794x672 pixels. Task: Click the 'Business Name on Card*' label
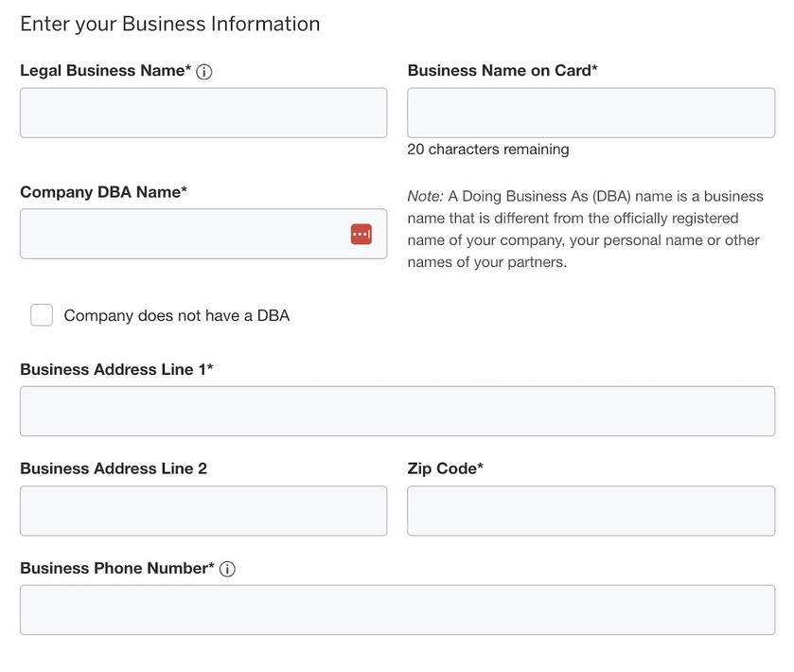click(x=503, y=70)
